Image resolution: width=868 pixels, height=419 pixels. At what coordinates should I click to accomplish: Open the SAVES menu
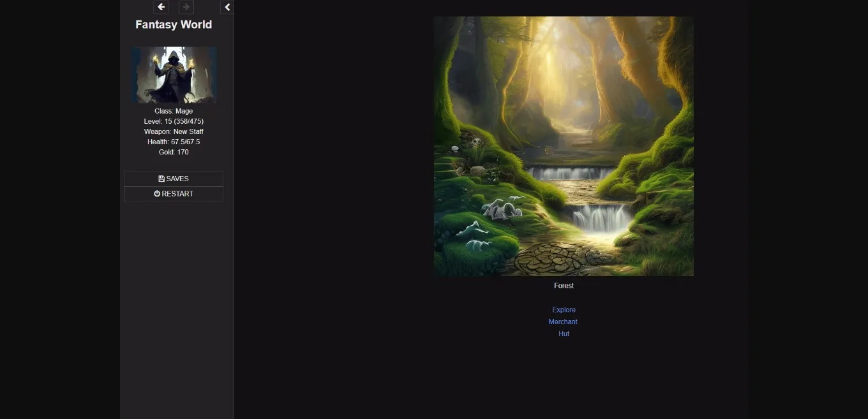174,179
